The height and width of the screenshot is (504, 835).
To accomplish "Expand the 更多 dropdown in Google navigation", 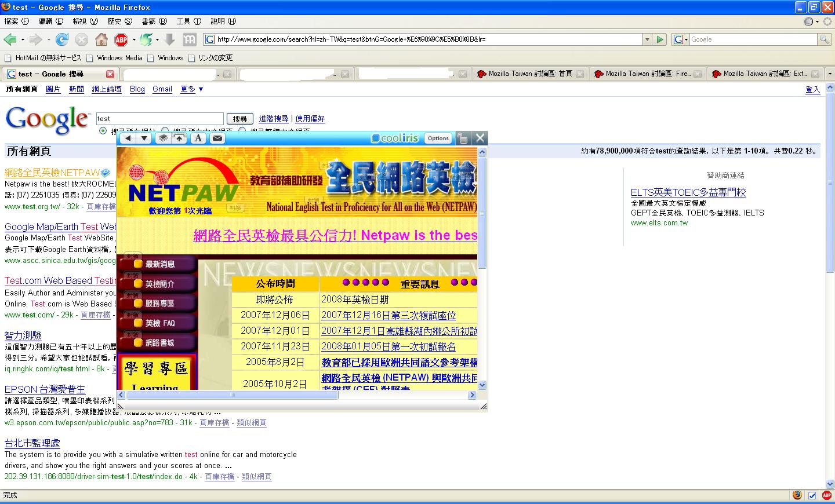I will click(192, 89).
